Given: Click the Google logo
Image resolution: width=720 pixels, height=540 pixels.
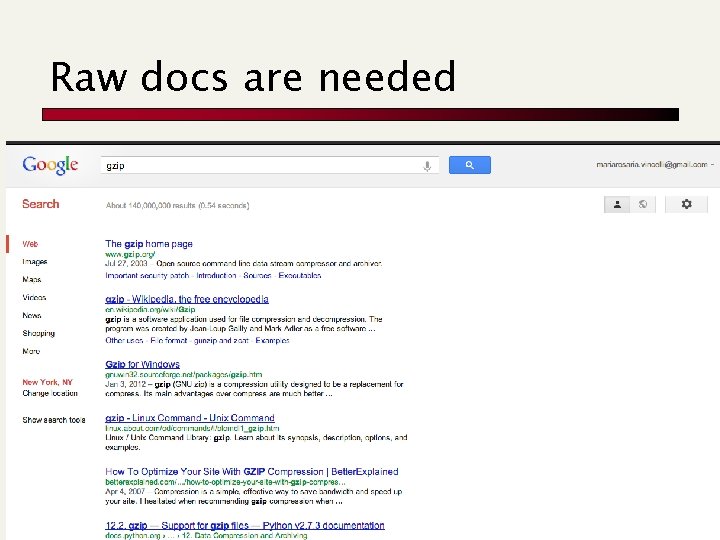Looking at the screenshot, I should click(50, 165).
